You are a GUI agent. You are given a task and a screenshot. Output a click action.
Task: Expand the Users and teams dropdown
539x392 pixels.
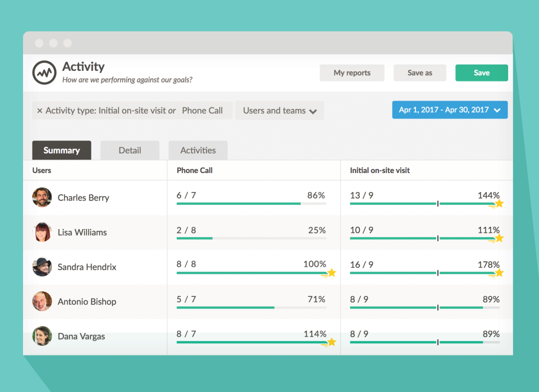point(280,111)
